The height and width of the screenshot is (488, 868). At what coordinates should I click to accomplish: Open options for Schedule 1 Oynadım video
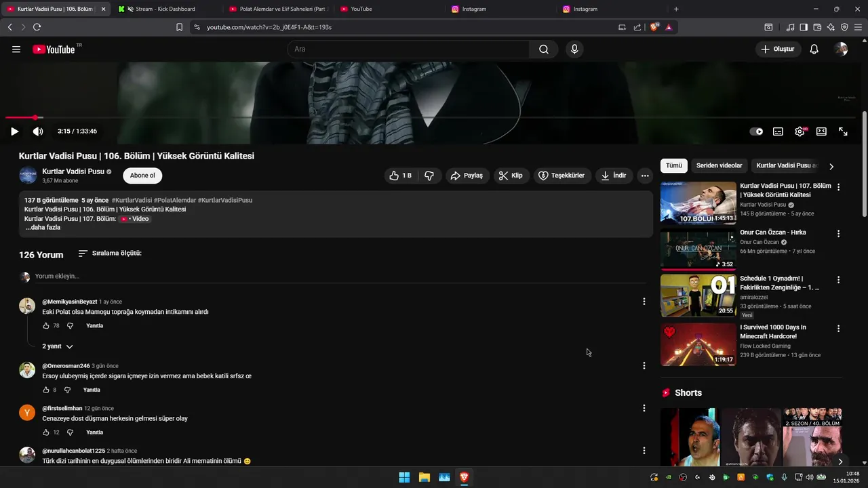[838, 279]
